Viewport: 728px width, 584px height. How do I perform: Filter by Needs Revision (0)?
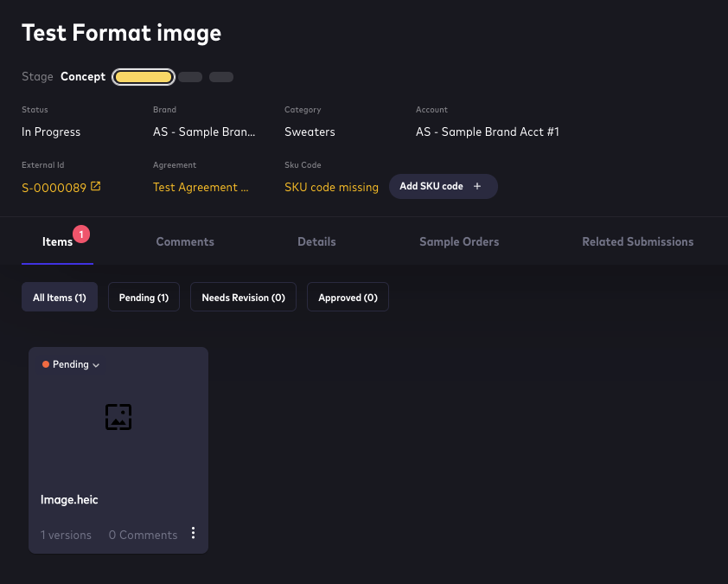(243, 297)
